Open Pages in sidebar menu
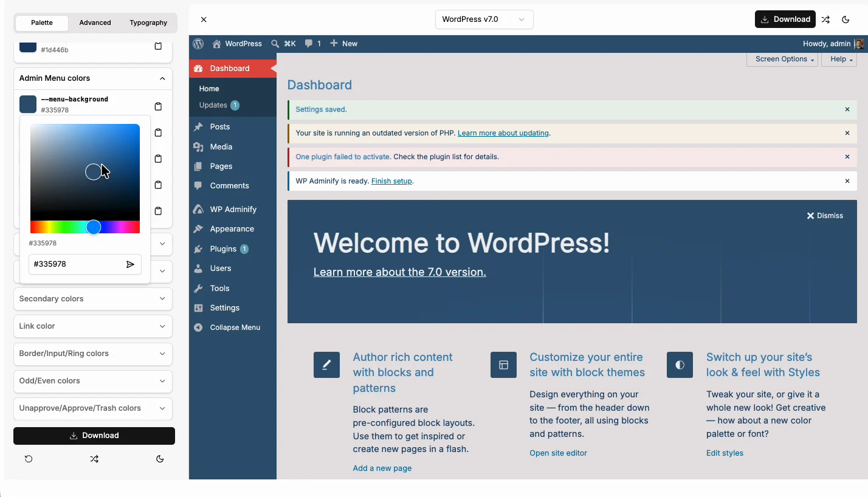Viewport: 868px width, 497px height. (233, 166)
